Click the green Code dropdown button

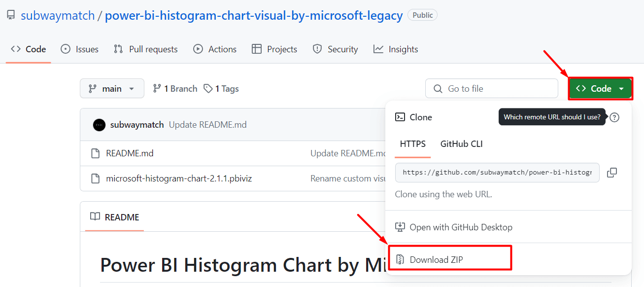(x=600, y=89)
